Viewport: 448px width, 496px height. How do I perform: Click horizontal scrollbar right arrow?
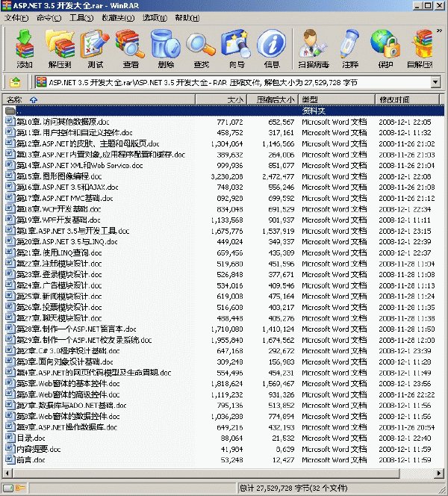coord(439,474)
